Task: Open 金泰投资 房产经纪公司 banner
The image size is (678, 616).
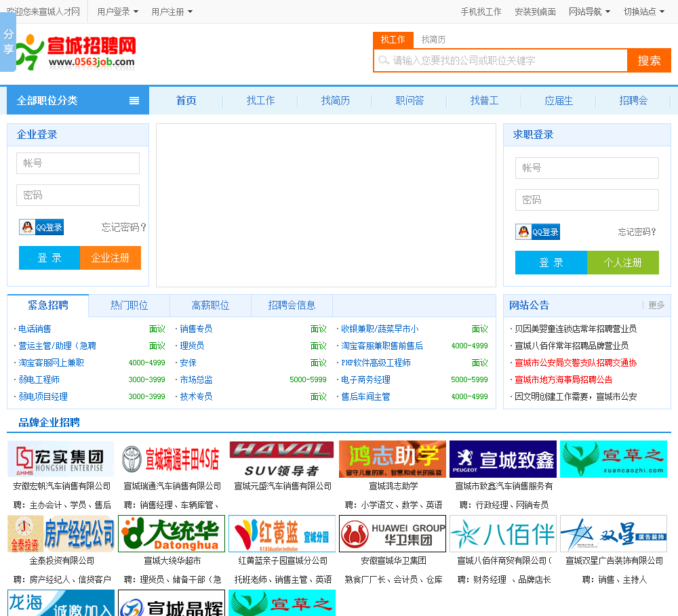Action: coord(61,533)
